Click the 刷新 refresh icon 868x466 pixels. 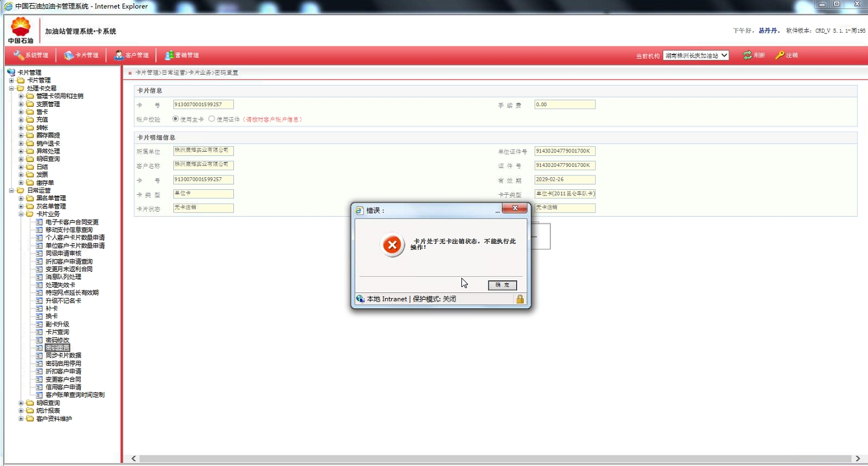point(747,55)
